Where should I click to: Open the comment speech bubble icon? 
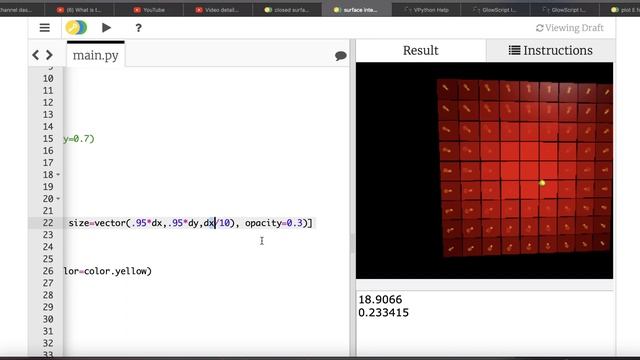pyautogui.click(x=340, y=56)
